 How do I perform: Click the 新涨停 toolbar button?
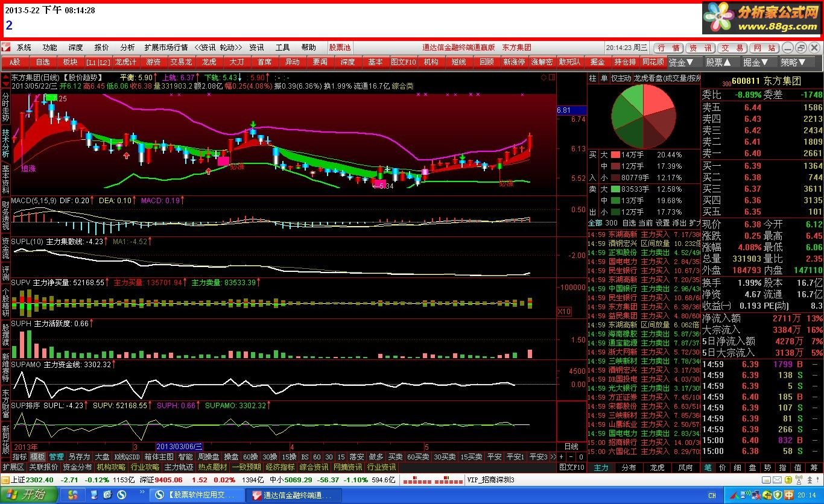coord(514,61)
